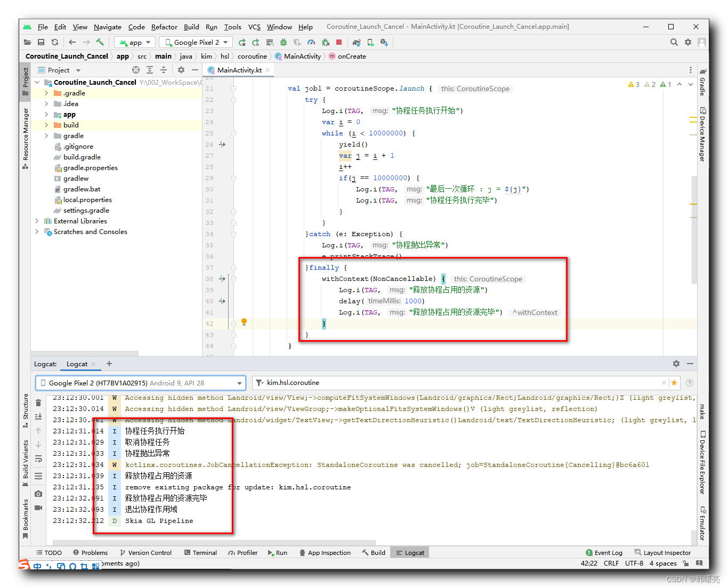Expand External Libraries node
Image resolution: width=728 pixels, height=588 pixels.
(37, 221)
